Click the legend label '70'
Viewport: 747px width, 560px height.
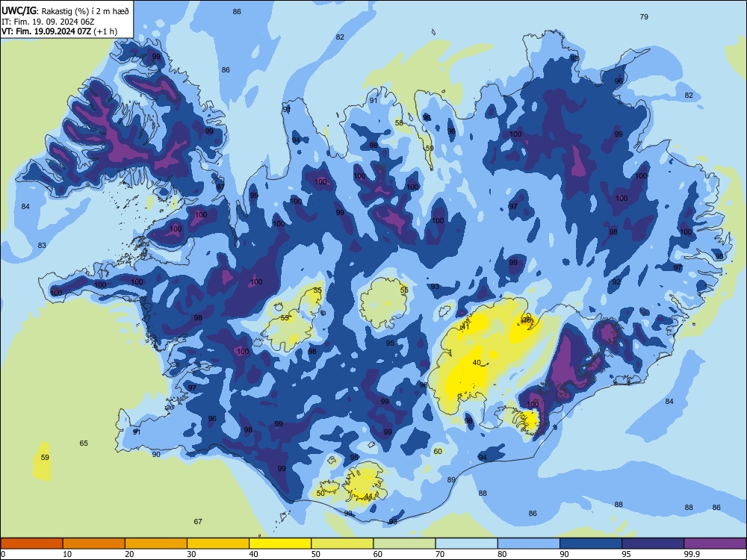(440, 554)
